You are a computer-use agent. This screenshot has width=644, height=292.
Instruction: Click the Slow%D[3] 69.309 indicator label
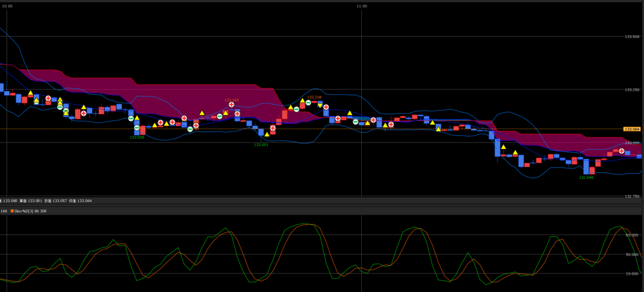point(31,211)
